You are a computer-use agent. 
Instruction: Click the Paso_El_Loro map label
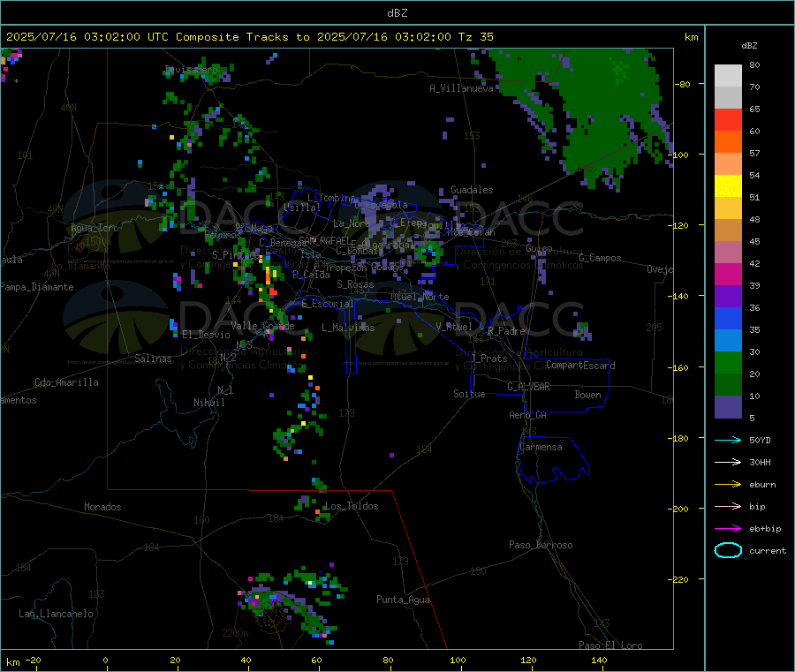(610, 646)
